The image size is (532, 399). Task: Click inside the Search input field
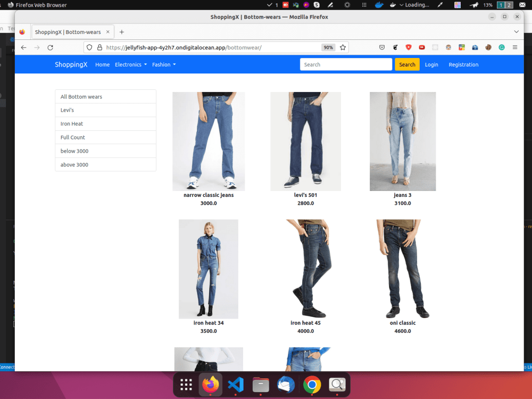tap(346, 64)
